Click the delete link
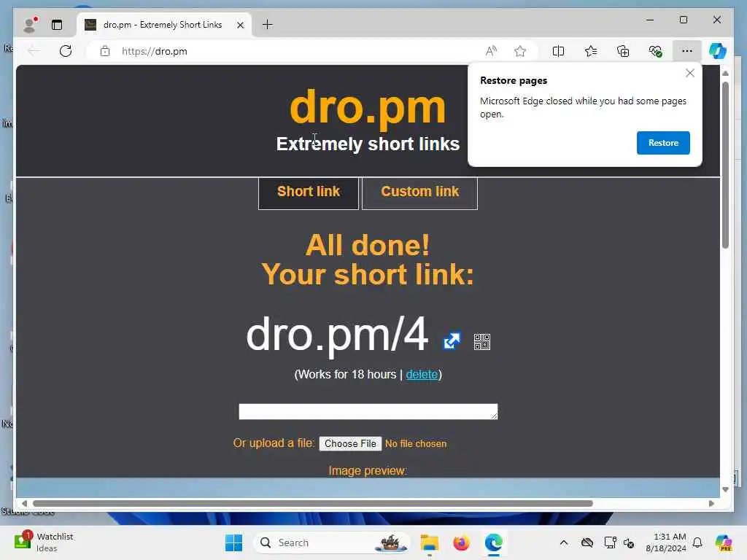 coord(422,374)
